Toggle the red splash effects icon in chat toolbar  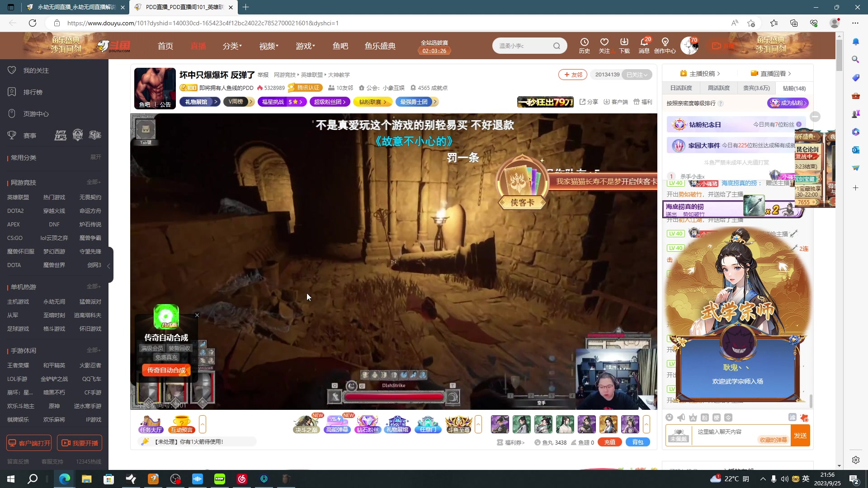pyautogui.click(x=804, y=418)
